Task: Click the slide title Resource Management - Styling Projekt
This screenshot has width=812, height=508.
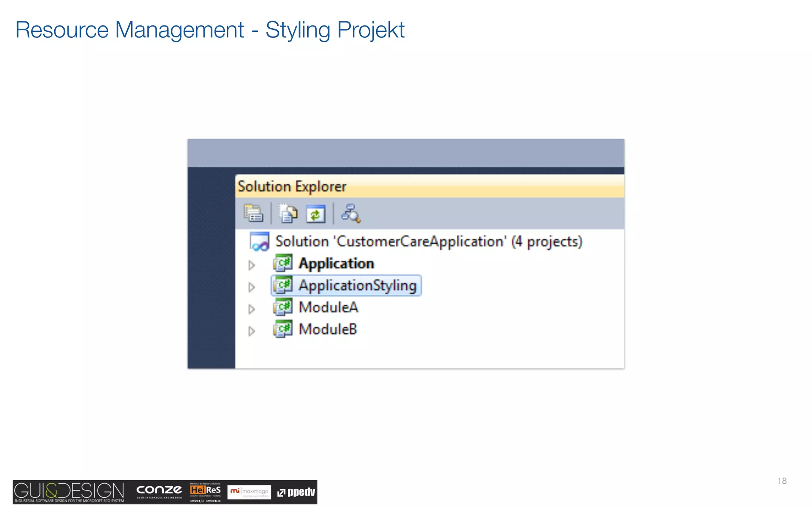Action: pyautogui.click(x=210, y=30)
